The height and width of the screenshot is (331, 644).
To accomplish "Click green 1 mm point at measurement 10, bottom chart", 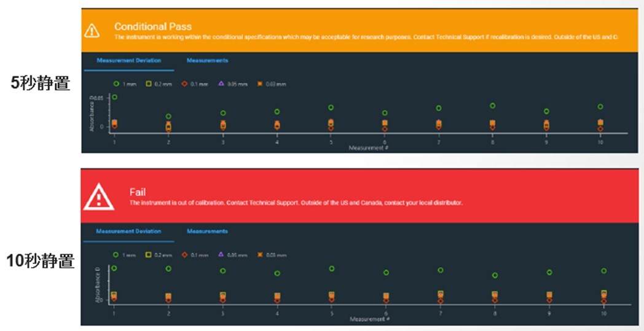I will [603, 271].
